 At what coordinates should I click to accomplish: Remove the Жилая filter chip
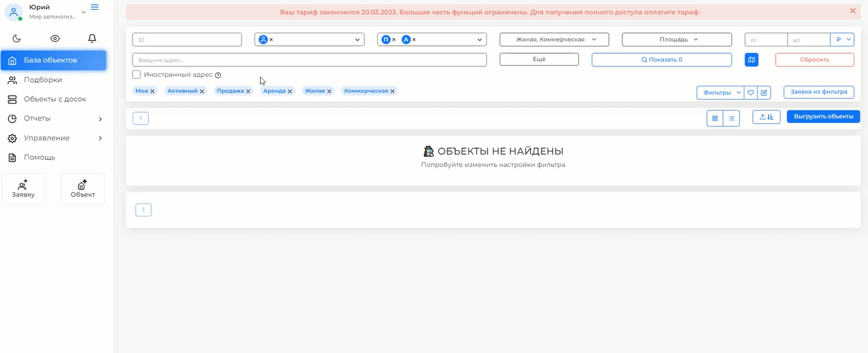pos(329,91)
